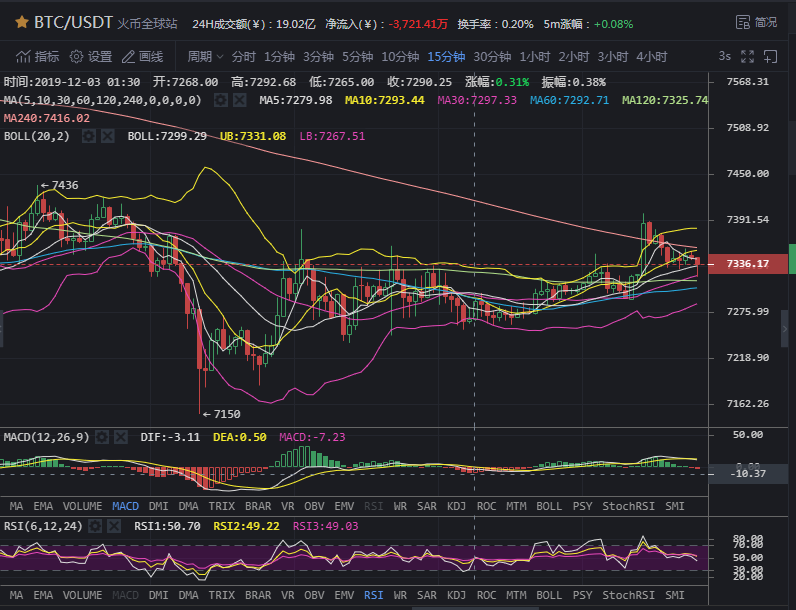
Task: Select the 30分钟 period
Action: coord(492,57)
